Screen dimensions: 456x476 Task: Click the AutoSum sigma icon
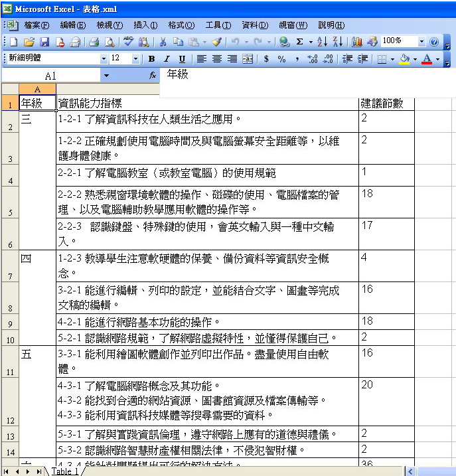pos(299,42)
